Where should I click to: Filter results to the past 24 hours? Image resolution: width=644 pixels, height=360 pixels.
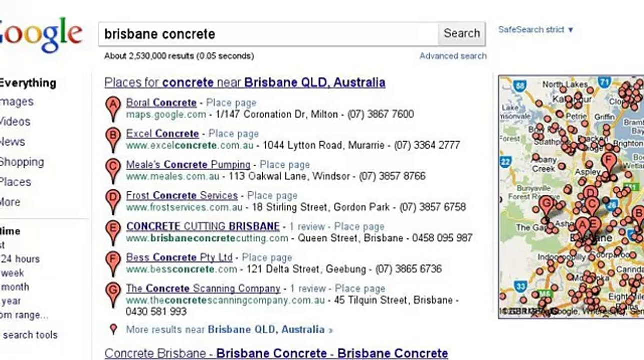point(20,259)
